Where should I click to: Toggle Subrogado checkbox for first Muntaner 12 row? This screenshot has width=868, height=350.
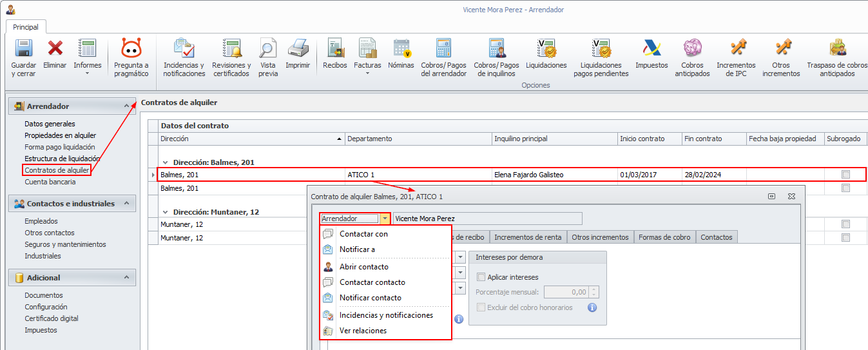point(846,224)
